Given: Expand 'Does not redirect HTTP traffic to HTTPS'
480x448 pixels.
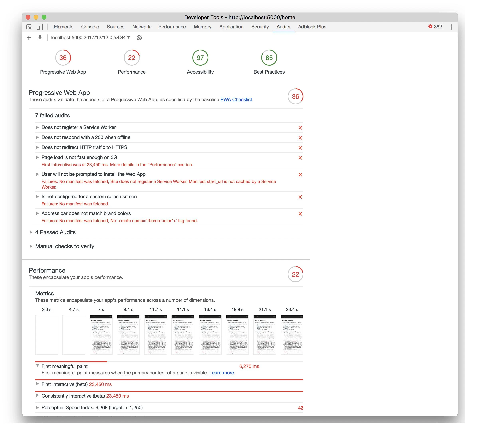Looking at the screenshot, I should tap(37, 147).
